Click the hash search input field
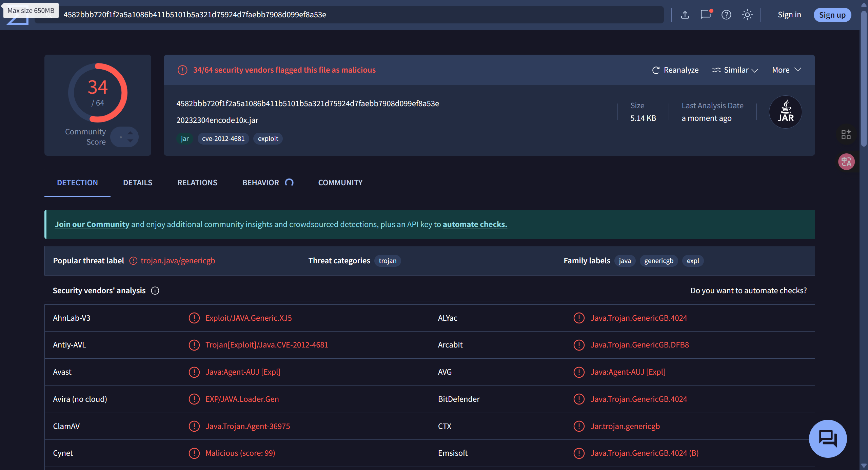This screenshot has height=470, width=868. [x=339, y=15]
